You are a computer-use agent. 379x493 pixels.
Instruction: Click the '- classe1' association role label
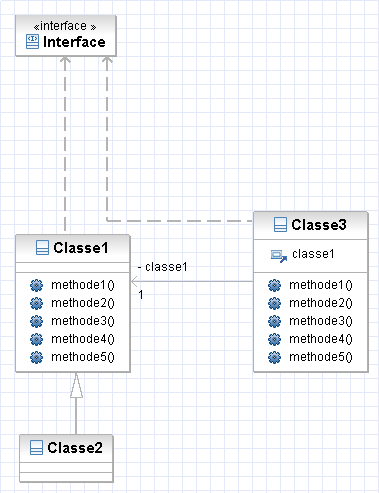163,267
